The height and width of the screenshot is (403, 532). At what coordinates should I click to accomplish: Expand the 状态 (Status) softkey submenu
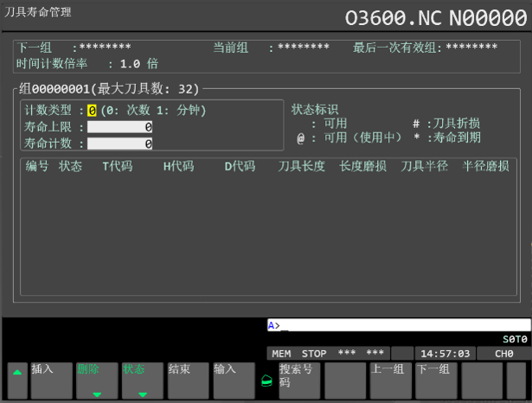click(142, 380)
